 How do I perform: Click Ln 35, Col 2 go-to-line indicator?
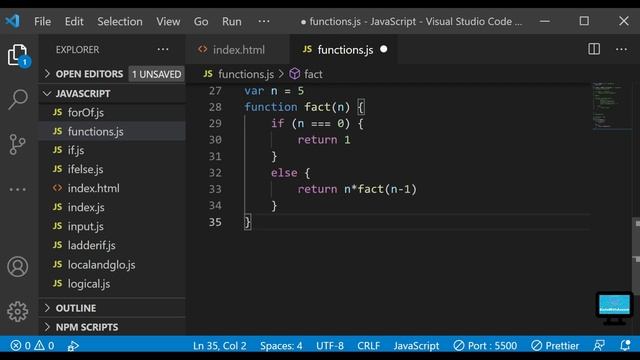(x=220, y=346)
